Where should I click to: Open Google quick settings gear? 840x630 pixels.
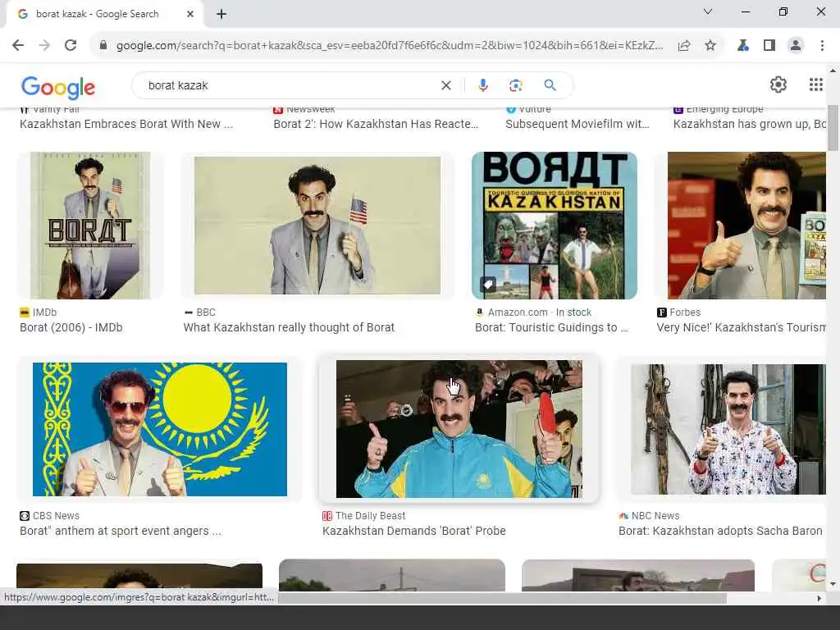tap(778, 84)
